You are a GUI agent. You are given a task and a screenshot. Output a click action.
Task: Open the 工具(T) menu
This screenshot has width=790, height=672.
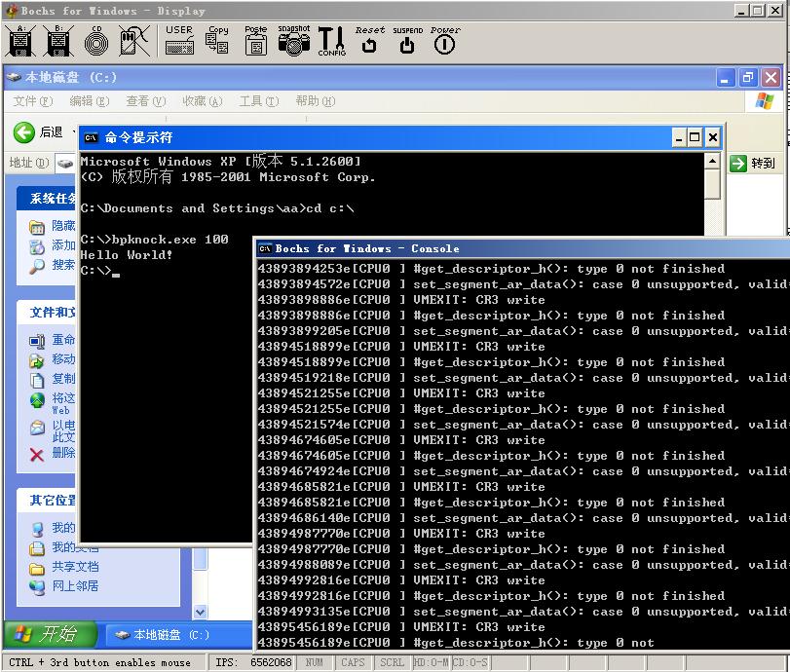258,101
